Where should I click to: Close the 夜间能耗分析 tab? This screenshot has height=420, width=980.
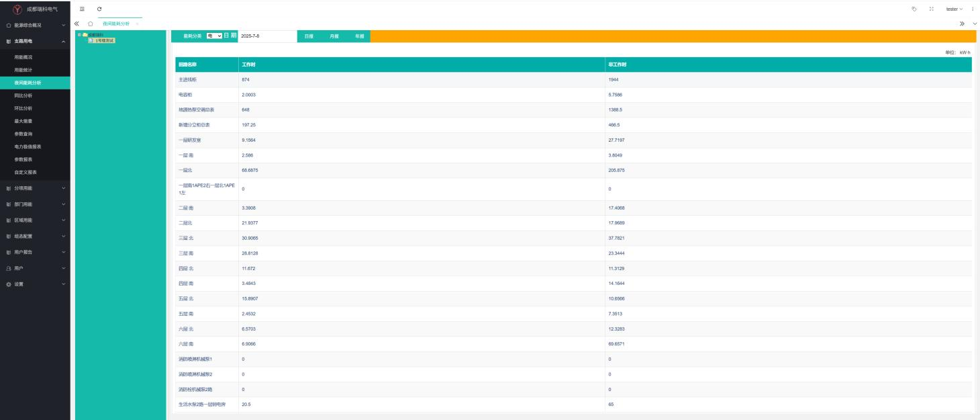coord(138,24)
